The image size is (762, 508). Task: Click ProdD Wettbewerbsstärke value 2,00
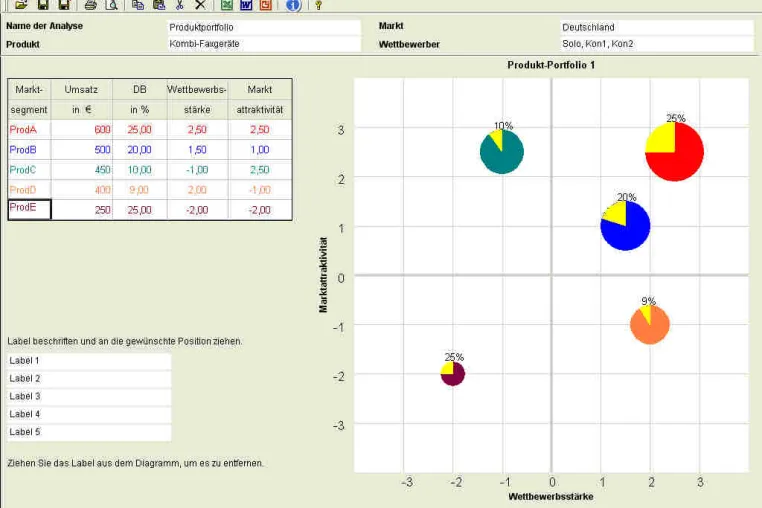(197, 190)
